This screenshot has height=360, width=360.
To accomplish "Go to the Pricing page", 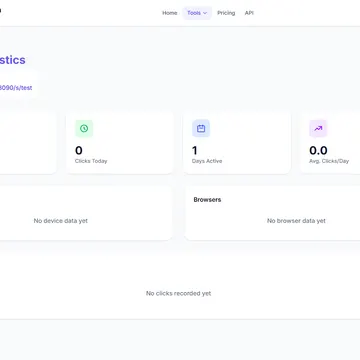I will [x=226, y=13].
